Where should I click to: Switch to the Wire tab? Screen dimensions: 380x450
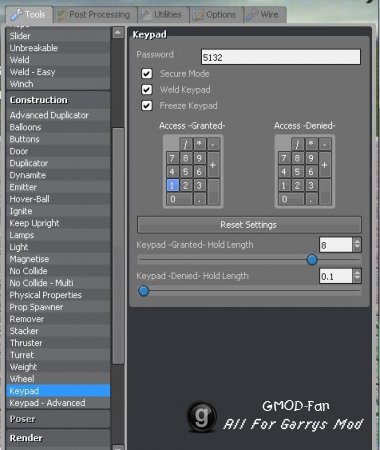[x=265, y=15]
